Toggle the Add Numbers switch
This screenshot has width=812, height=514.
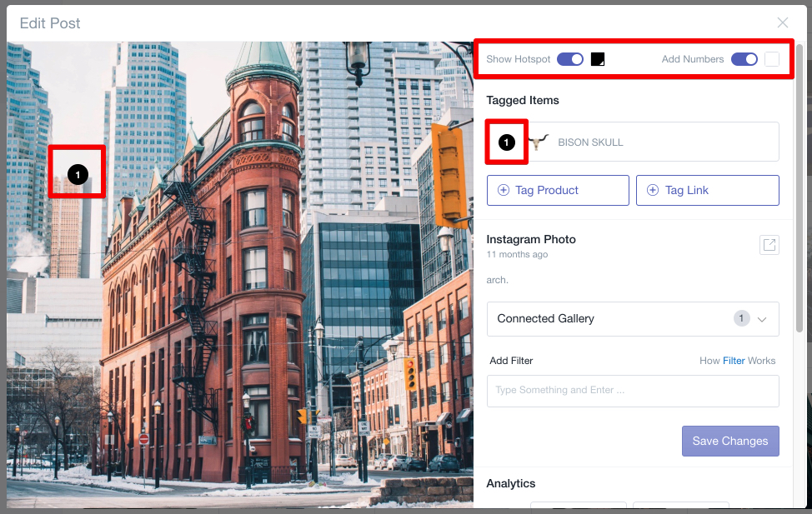(744, 59)
